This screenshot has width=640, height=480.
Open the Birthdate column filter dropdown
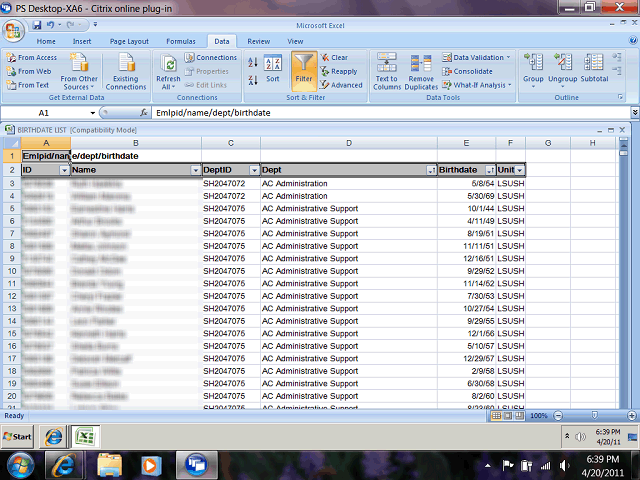[x=490, y=170]
